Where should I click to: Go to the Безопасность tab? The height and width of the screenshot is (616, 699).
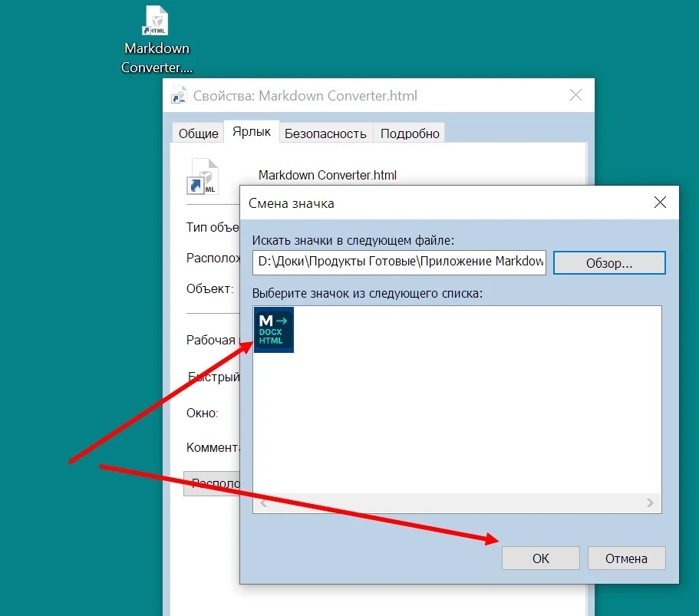pyautogui.click(x=325, y=133)
